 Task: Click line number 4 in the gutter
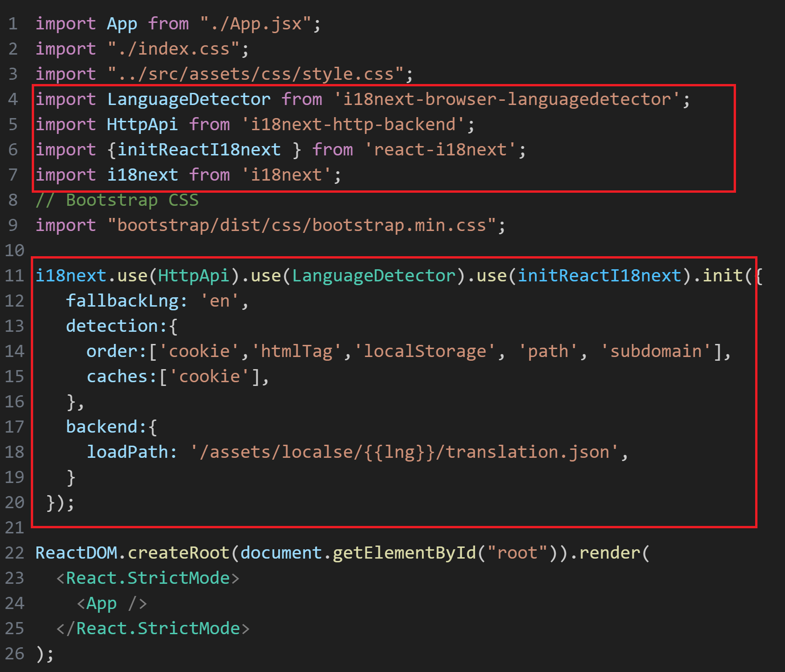coord(13,99)
